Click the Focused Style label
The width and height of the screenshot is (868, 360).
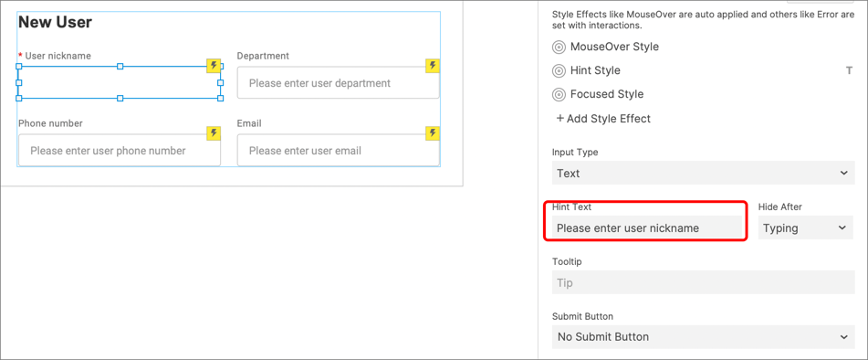click(x=607, y=95)
